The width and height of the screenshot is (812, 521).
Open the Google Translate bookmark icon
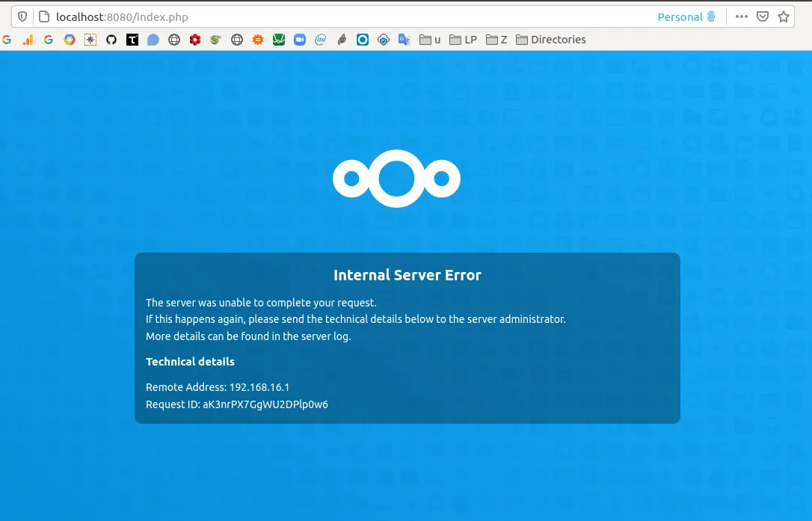[x=405, y=40]
